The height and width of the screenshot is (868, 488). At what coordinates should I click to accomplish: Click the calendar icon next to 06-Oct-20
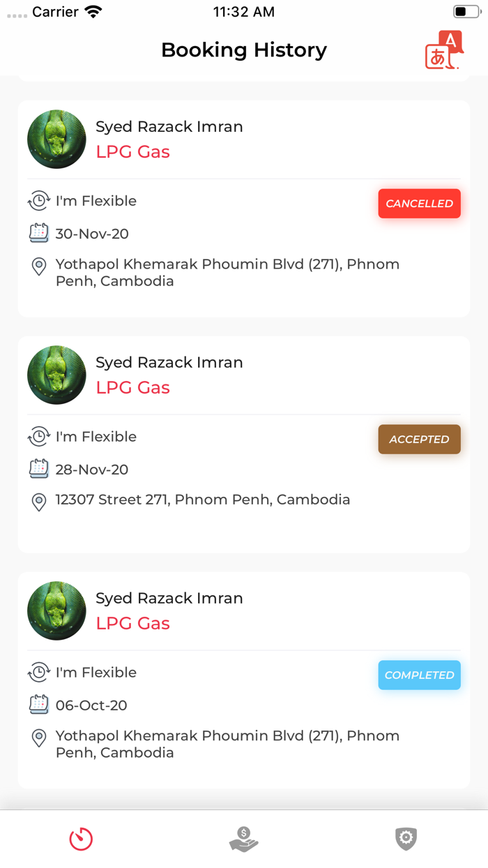click(x=39, y=705)
